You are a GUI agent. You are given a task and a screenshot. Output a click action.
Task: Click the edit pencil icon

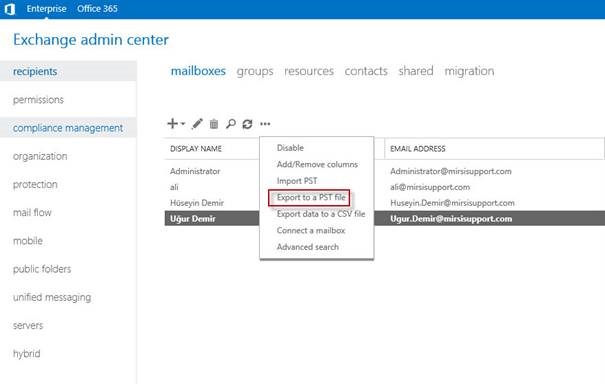coord(197,124)
